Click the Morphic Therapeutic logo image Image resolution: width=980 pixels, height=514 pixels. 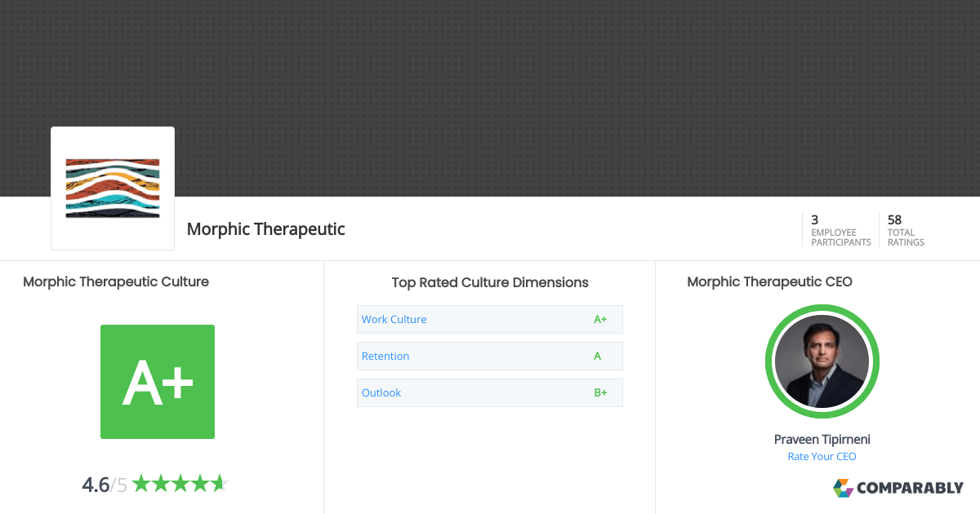coord(113,188)
